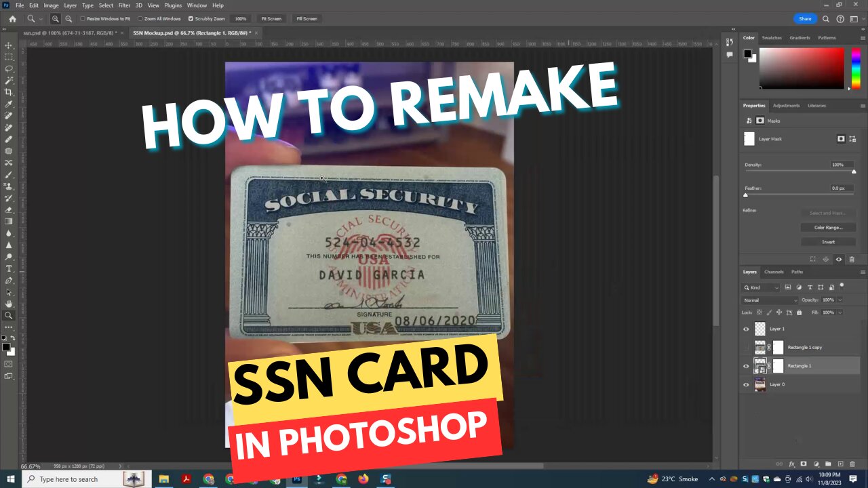
Task: Hide Layer 0 visibility eye
Action: 746,384
